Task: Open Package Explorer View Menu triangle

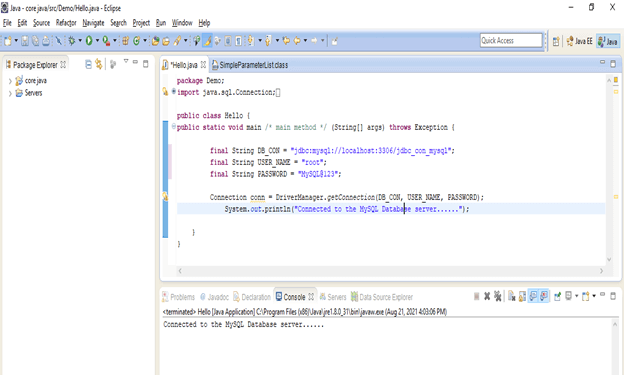Action: 126,62
